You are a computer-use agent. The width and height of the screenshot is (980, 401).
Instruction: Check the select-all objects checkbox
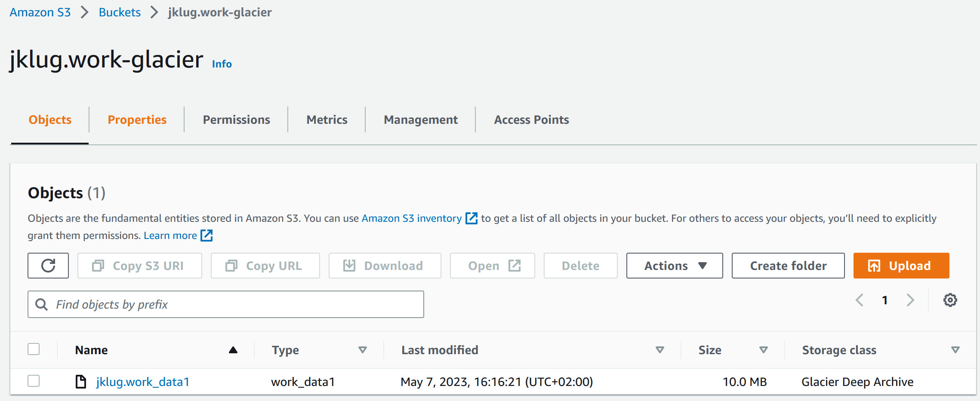[x=34, y=349]
